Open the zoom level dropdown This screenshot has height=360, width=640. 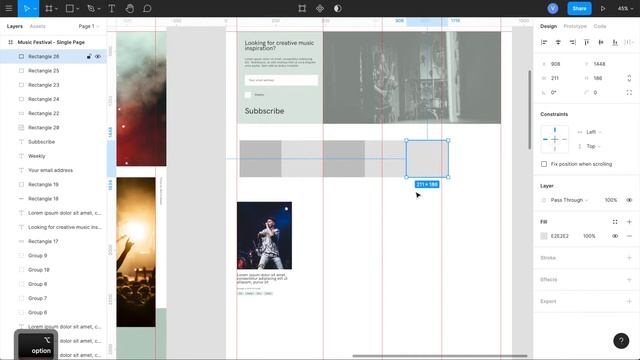[625, 8]
